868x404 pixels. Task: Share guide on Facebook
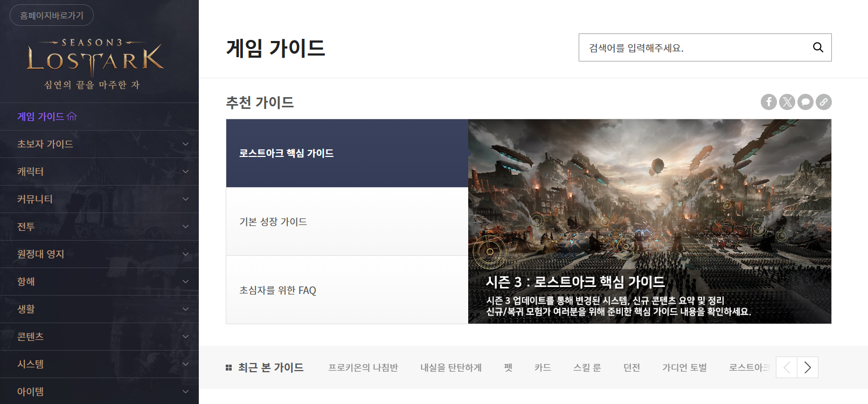click(x=769, y=102)
